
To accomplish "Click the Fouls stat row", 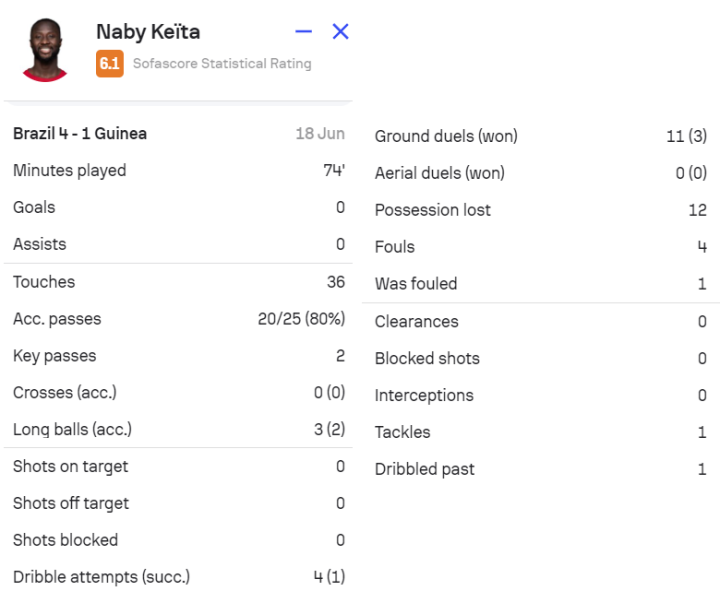I will [540, 247].
